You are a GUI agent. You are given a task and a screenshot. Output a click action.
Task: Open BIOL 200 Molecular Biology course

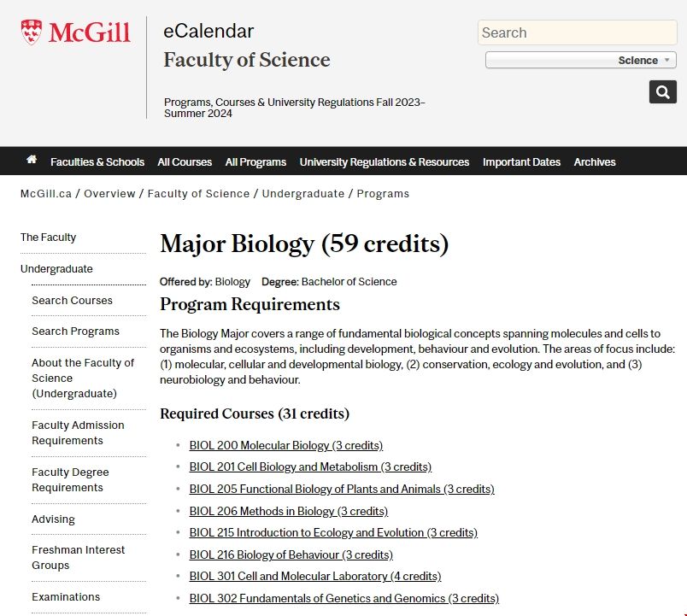286,445
